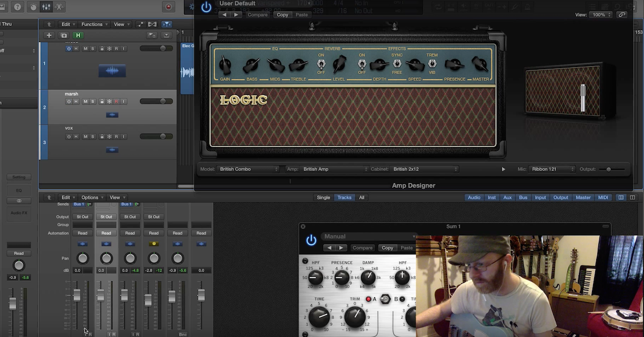Click the Bnc button on mixer channel
This screenshot has height=337, width=644.
pos(184,334)
